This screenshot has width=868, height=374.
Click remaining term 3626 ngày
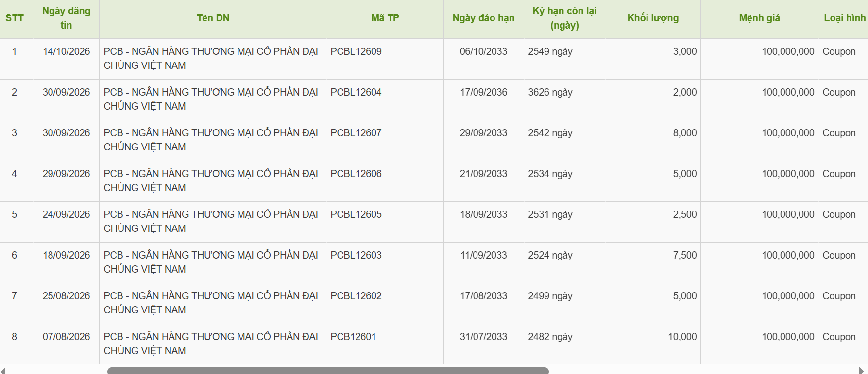(550, 92)
